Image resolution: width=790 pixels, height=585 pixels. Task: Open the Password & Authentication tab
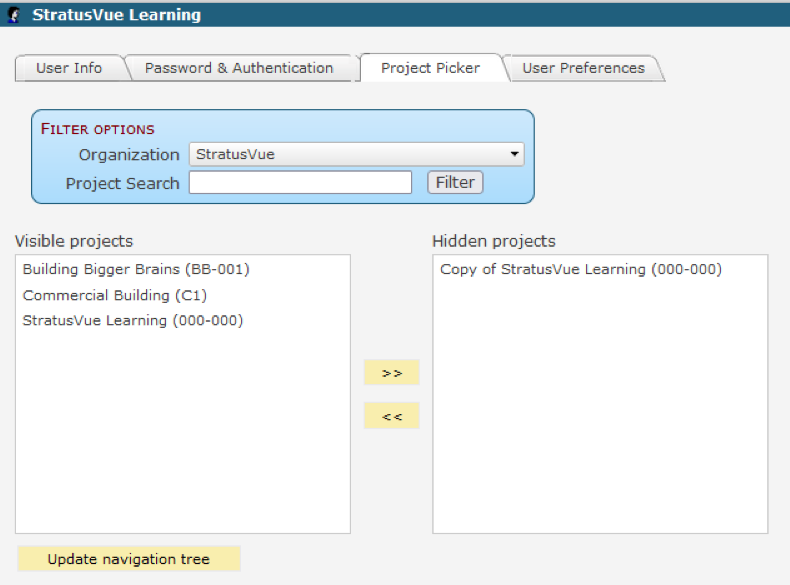[x=239, y=68]
